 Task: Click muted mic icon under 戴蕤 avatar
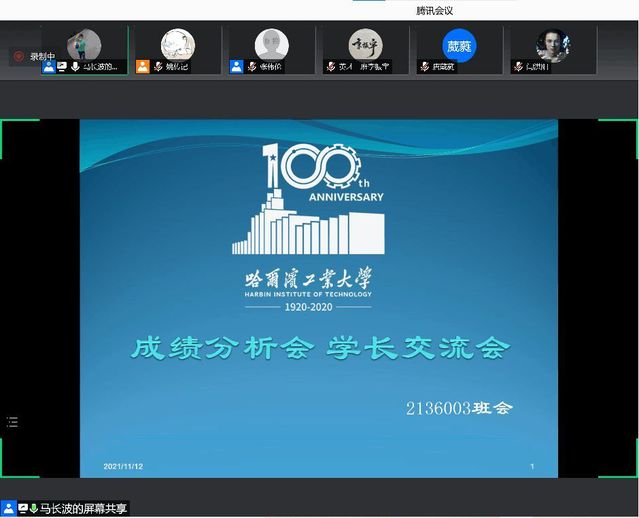425,66
